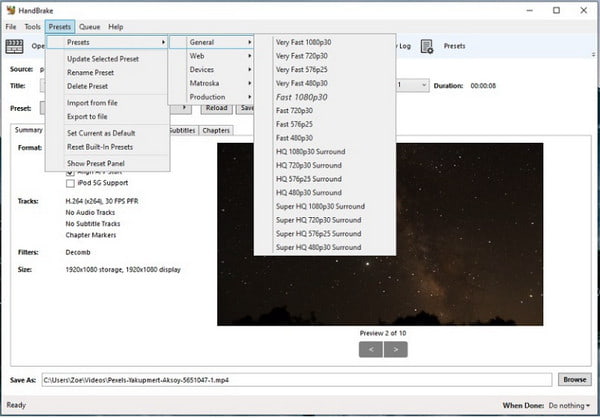Click the Ready status text
Viewport: 600px width, 418px height.
[16, 405]
